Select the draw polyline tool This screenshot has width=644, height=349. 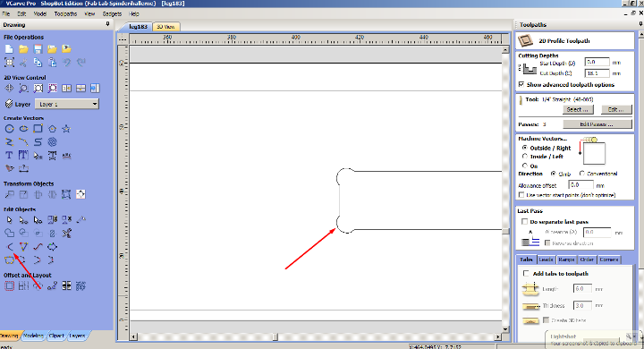pos(9,142)
